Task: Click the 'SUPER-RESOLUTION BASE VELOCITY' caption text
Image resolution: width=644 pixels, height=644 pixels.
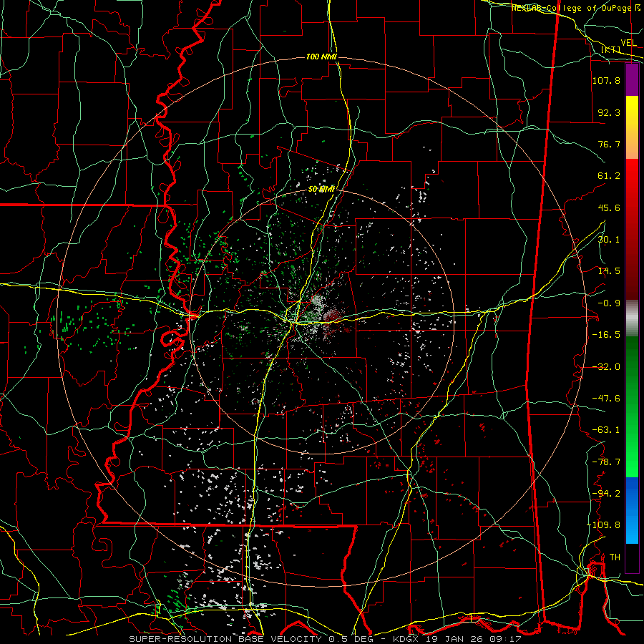Action: [x=225, y=639]
